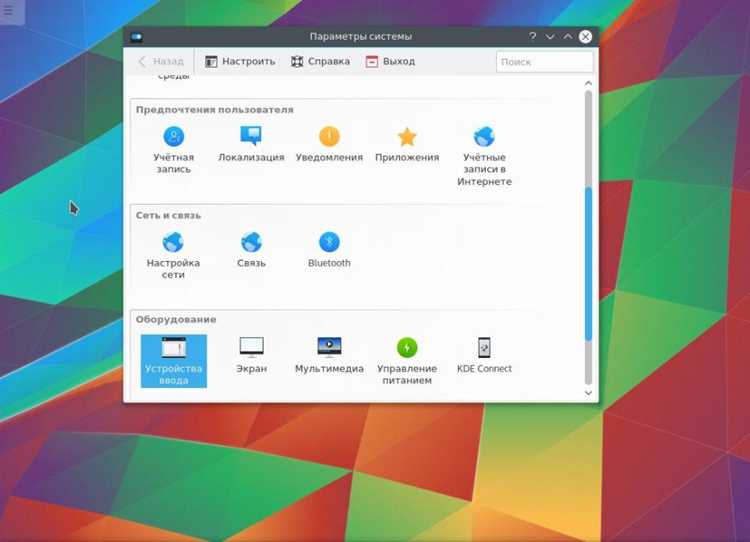
Task: Open the Bluetooth settings icon
Action: pos(329,250)
